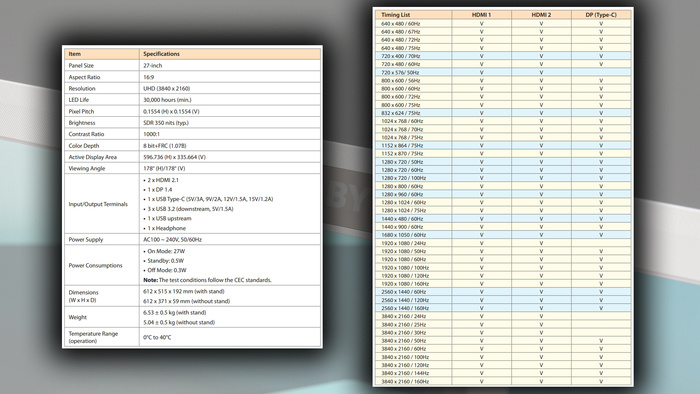Screen dimensions: 700x394
Task: Click the "0°C to 40°C" temperature value
Action: click(157, 337)
